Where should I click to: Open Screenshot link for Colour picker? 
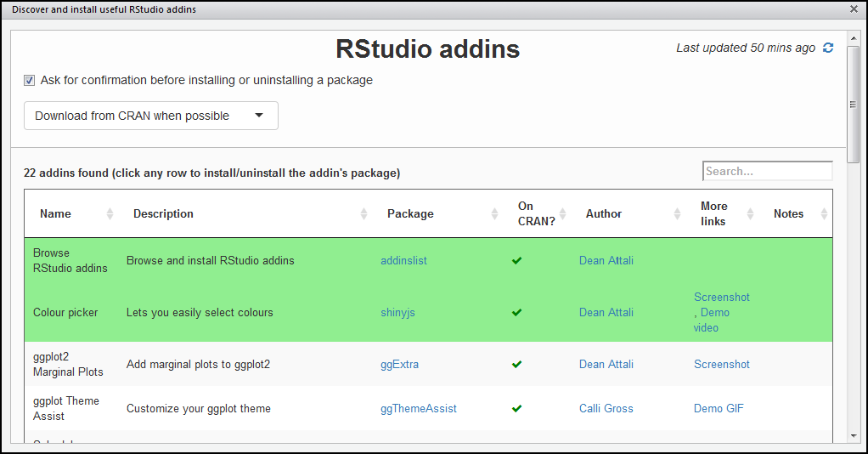[722, 297]
